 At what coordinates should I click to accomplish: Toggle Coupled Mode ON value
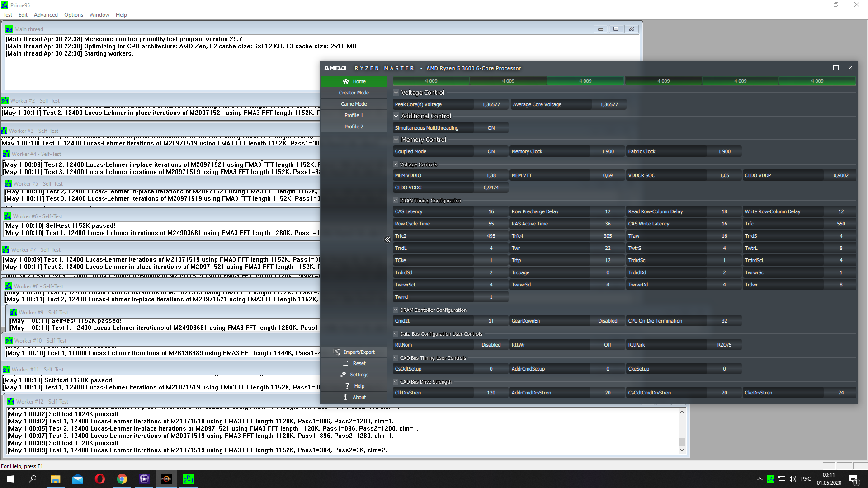[x=491, y=151]
